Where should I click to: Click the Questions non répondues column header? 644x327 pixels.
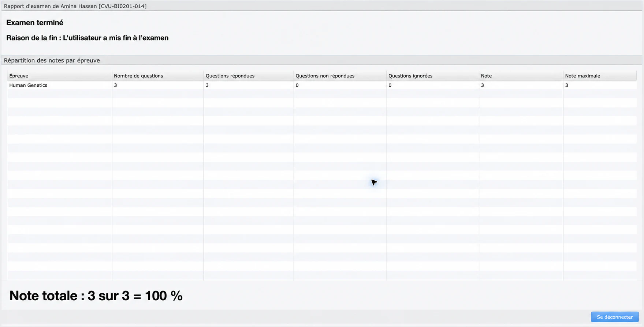click(340, 76)
